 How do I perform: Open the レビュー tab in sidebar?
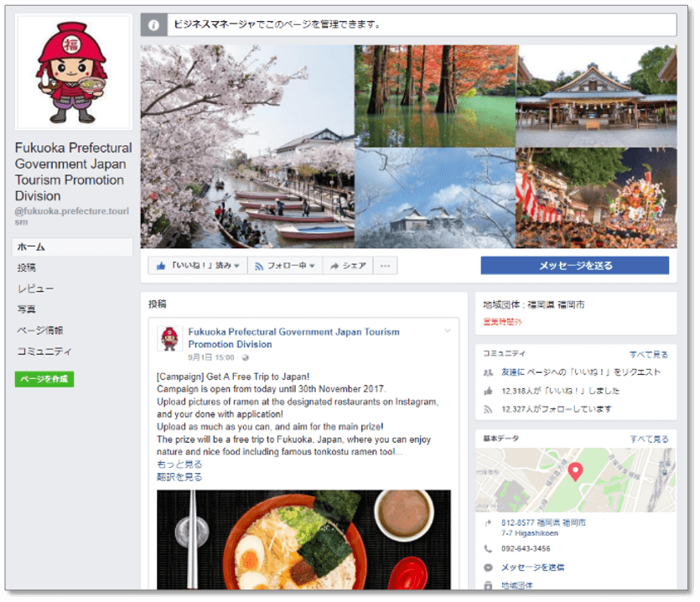pyautogui.click(x=35, y=288)
